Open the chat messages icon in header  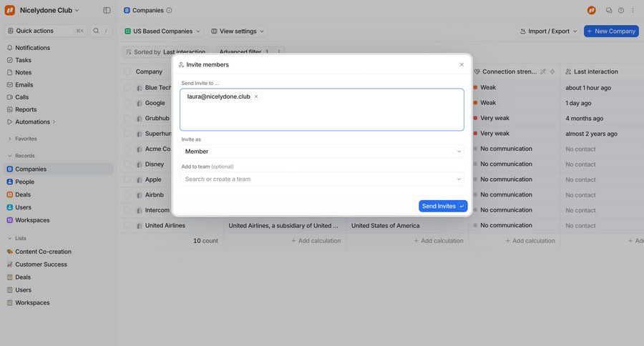tap(609, 10)
